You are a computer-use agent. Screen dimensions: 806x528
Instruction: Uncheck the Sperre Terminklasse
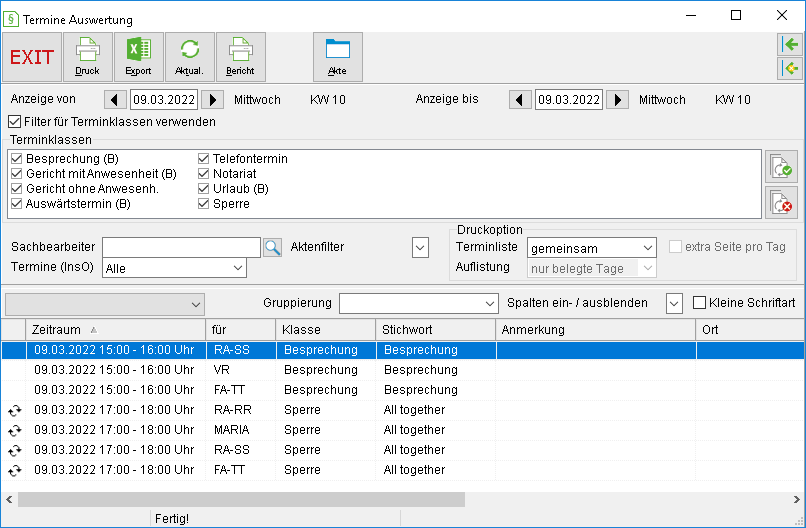pyautogui.click(x=204, y=204)
